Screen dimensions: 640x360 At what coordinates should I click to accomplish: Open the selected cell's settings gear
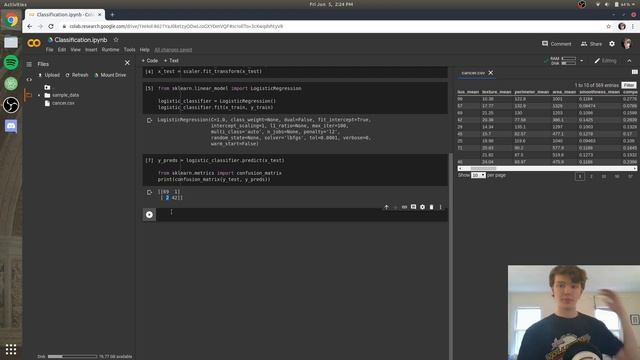click(422, 207)
